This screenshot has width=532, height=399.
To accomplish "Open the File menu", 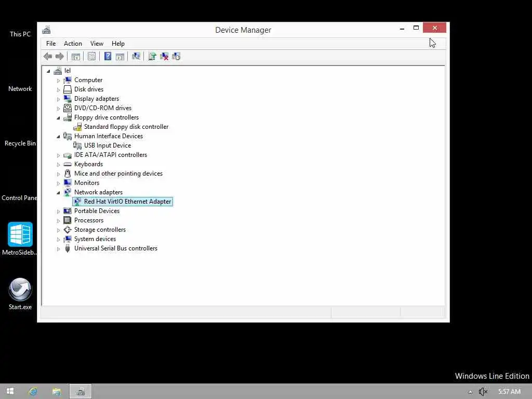I will click(51, 44).
